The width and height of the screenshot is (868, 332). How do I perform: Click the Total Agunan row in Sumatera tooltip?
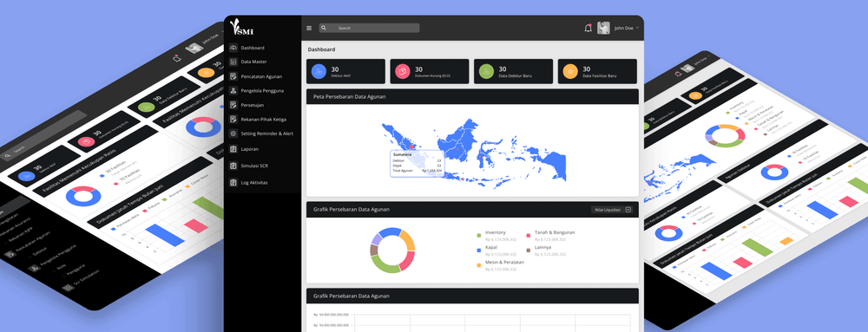[x=417, y=171]
